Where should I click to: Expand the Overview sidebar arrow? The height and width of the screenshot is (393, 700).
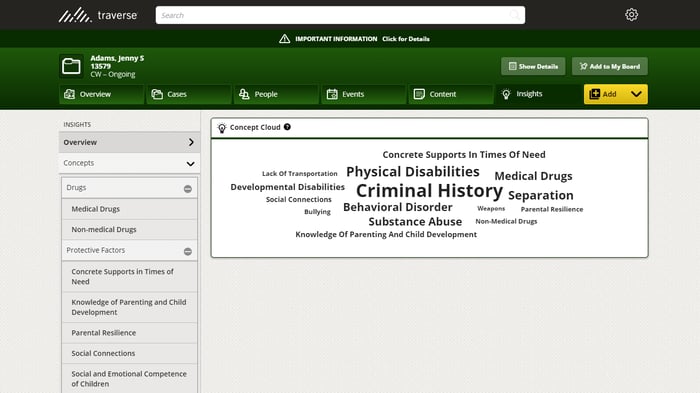(191, 142)
